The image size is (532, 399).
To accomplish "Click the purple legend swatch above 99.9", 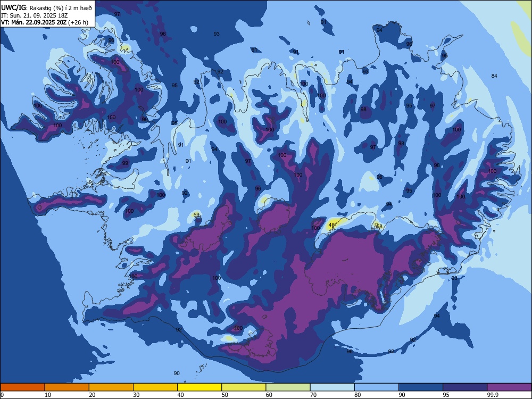I will [509, 387].
